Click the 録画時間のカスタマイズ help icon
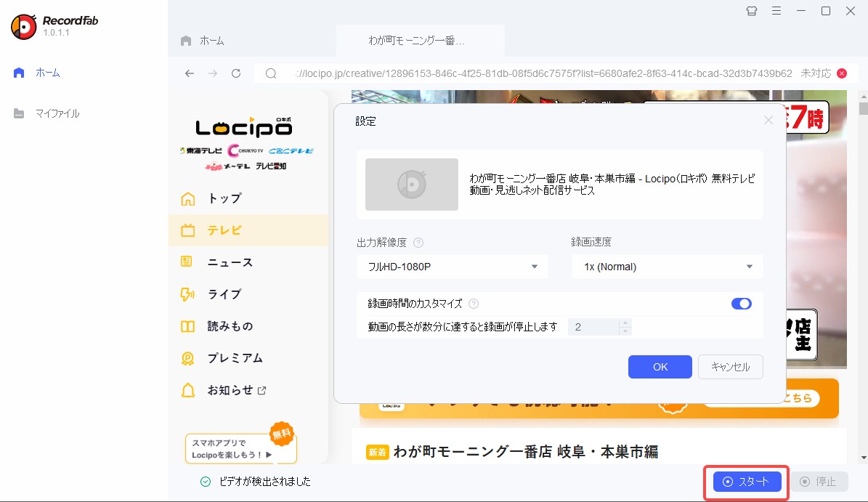The height and width of the screenshot is (502, 868). (x=474, y=303)
